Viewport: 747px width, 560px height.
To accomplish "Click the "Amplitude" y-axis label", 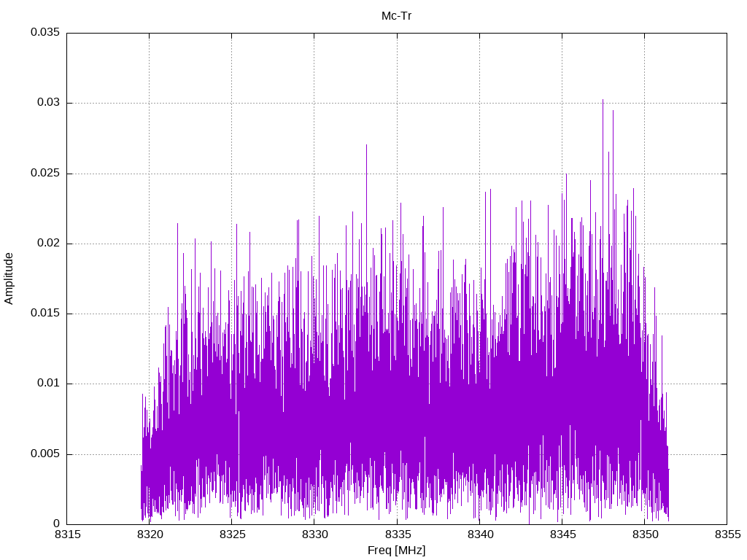I will click(x=9, y=279).
